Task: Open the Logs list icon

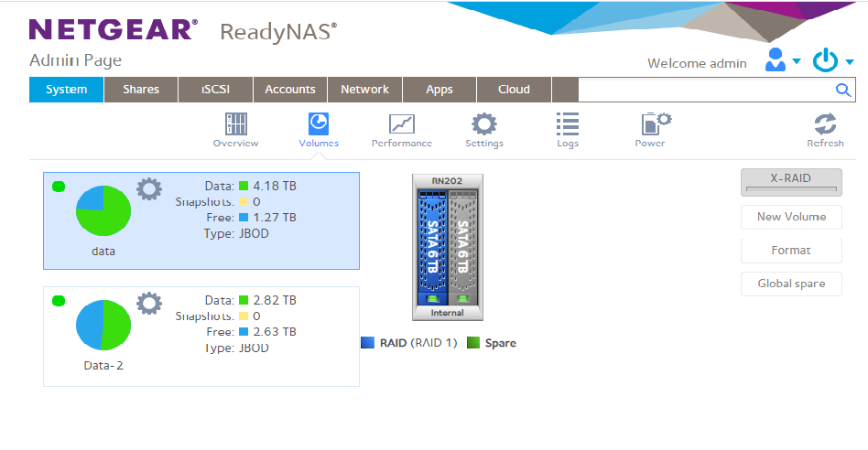Action: pyautogui.click(x=568, y=124)
